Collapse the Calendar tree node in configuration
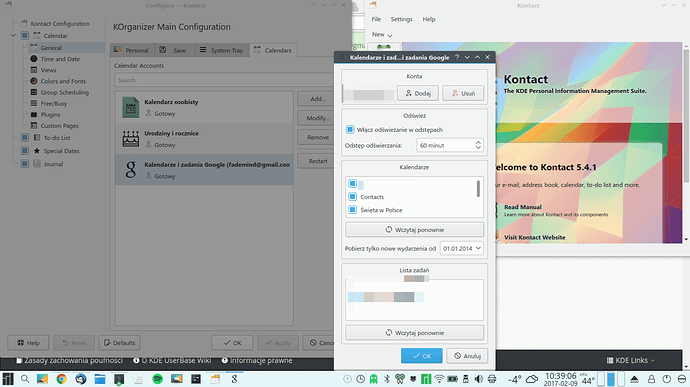 (13, 36)
